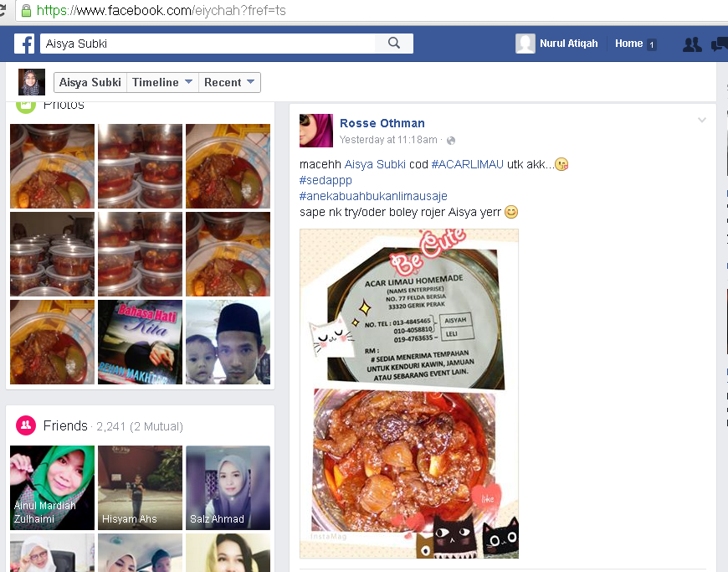728x572 pixels.
Task: Click the Facebook logo icon
Action: 24,44
